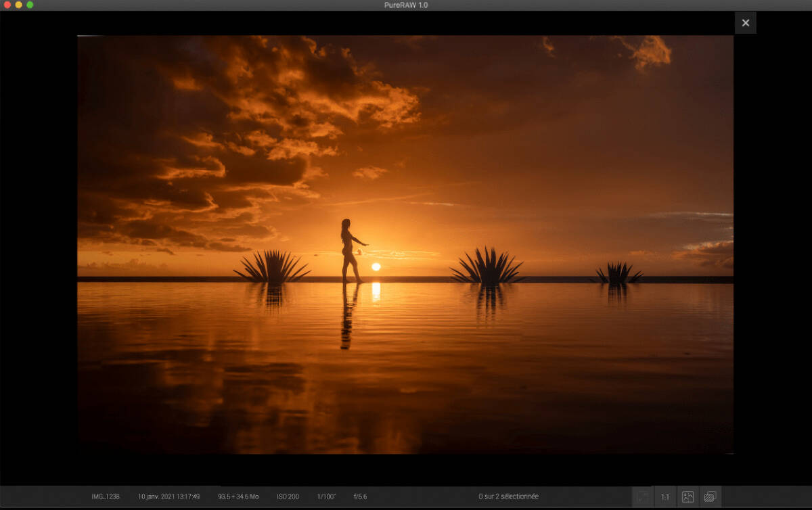812x510 pixels.
Task: Click the ISO 200 value
Action: (x=288, y=496)
